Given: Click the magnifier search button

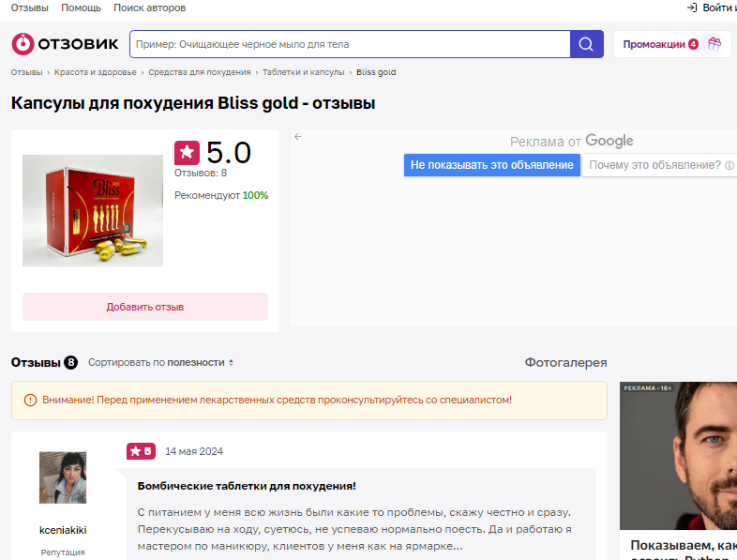Looking at the screenshot, I should (x=586, y=44).
